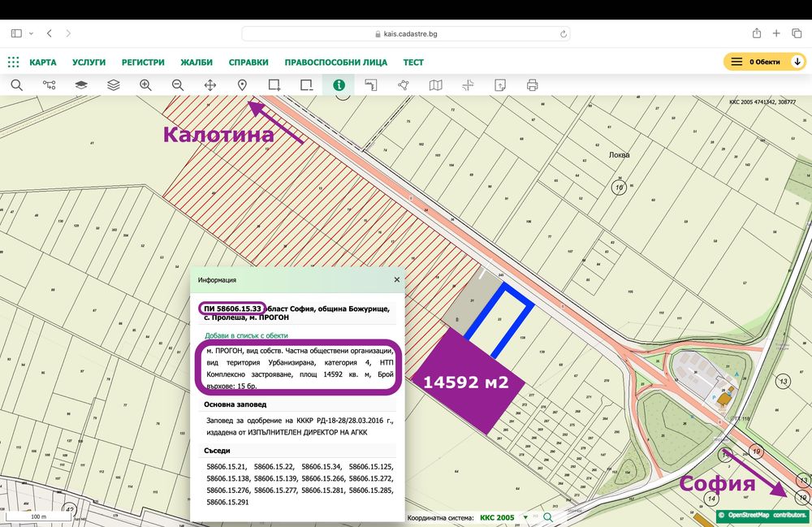
Task: Toggle the add-to-selection rectangle tool
Action: pyautogui.click(x=274, y=84)
